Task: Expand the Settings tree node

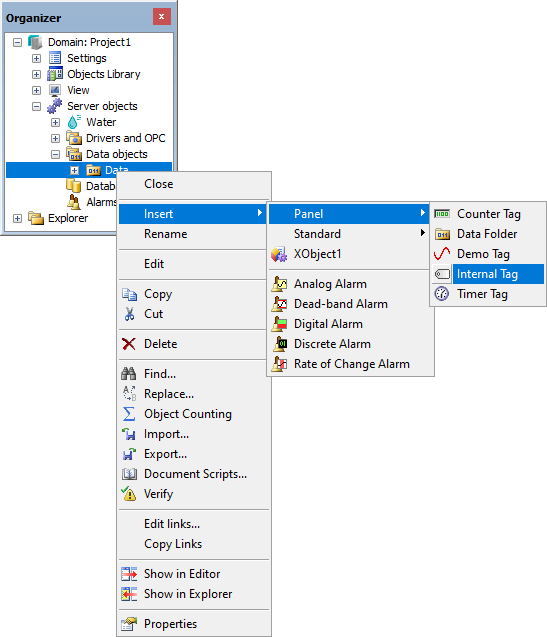Action: point(36,58)
